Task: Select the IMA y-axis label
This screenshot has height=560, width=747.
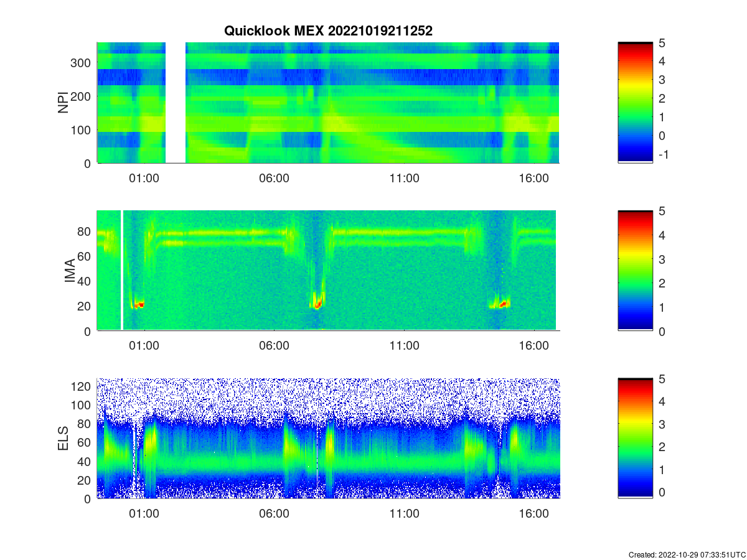Action: [70, 271]
